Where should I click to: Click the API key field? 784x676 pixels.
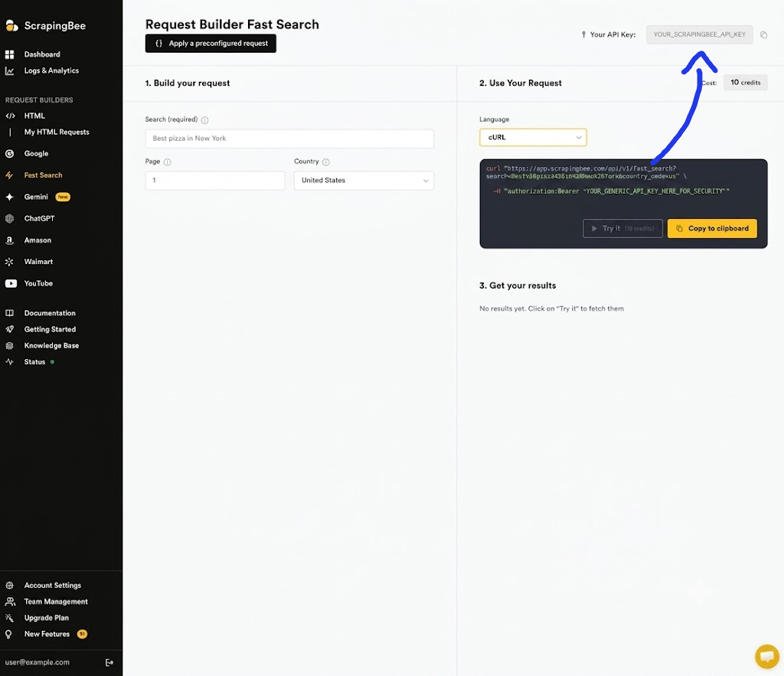tap(700, 34)
